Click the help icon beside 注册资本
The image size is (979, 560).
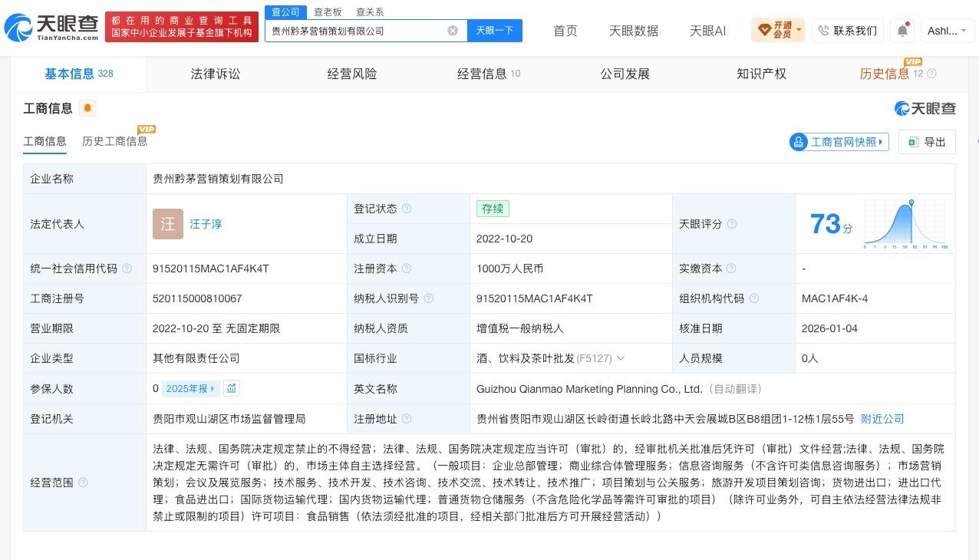[x=407, y=268]
